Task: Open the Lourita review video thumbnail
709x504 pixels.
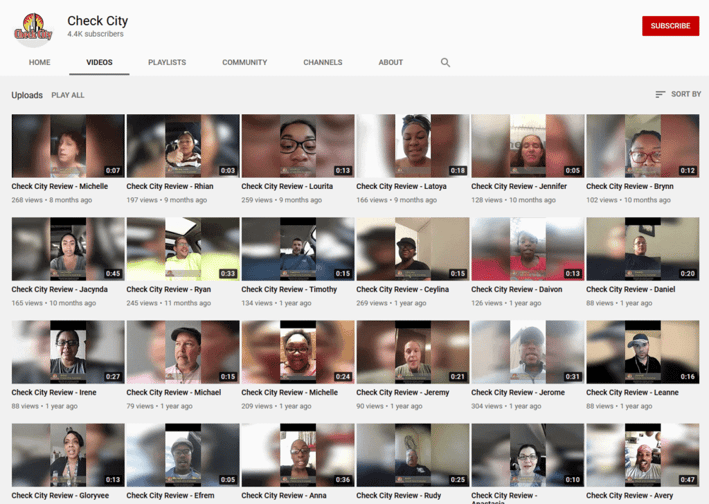Action: pos(298,146)
